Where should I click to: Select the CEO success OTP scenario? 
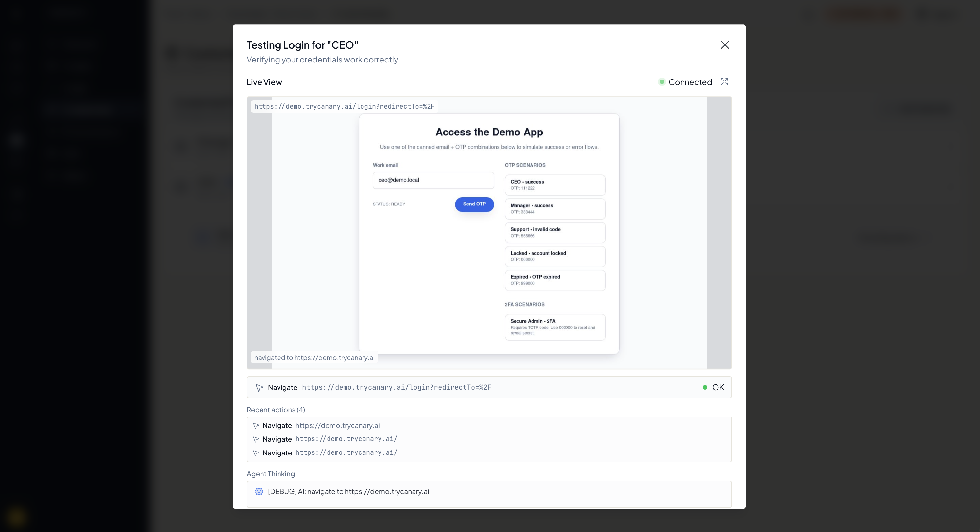pos(555,185)
